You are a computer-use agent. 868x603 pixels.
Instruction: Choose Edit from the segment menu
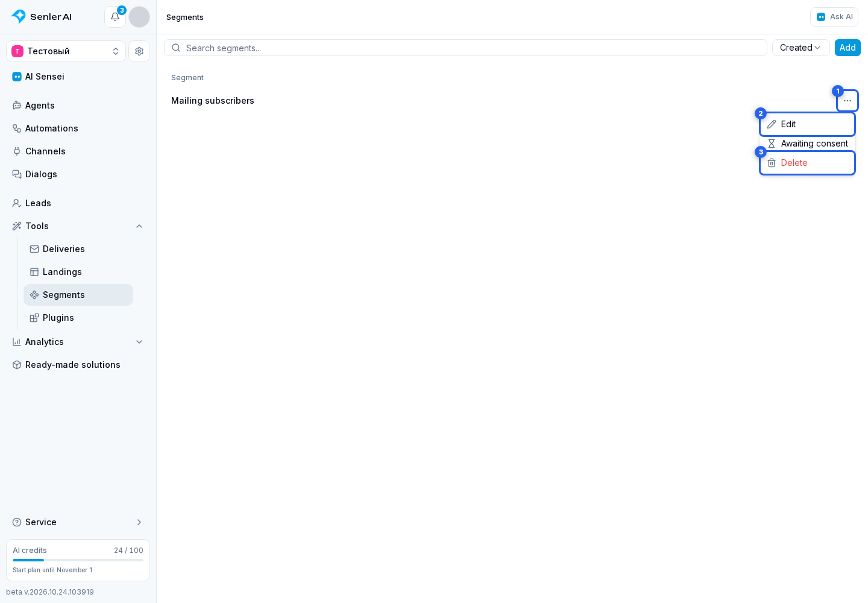pyautogui.click(x=808, y=124)
